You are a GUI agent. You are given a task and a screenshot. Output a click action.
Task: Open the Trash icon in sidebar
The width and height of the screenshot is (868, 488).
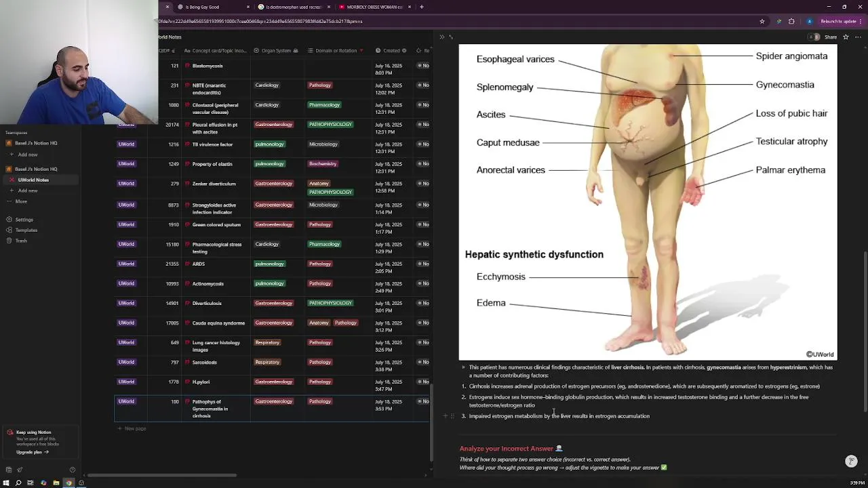click(8, 241)
